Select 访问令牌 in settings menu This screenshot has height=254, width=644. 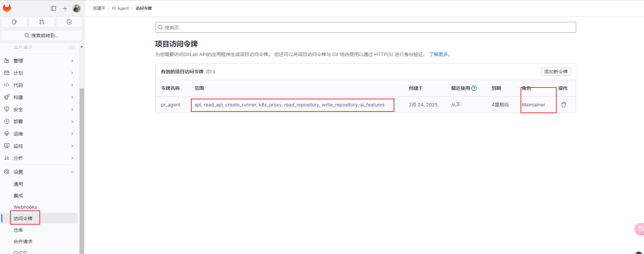(23, 219)
